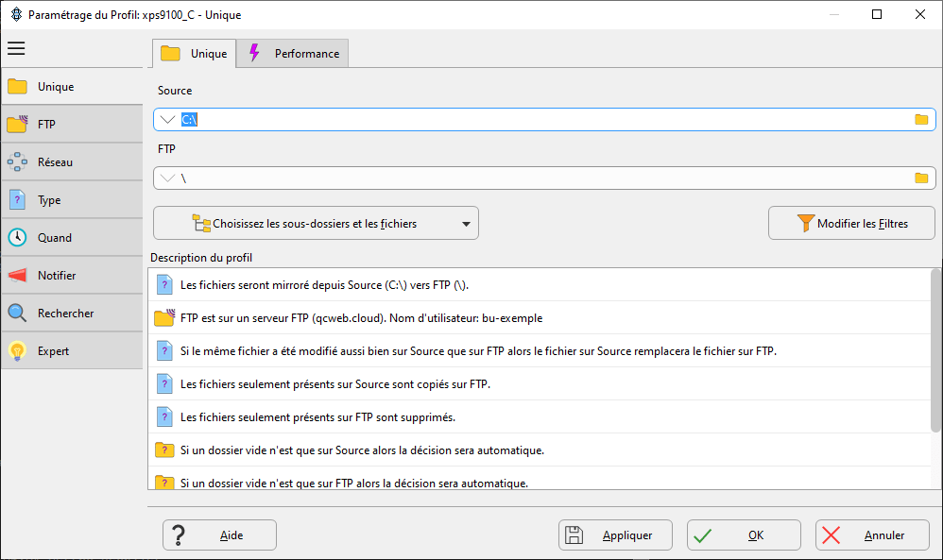
Task: Click the Notifier megaphone icon
Action: 17,275
